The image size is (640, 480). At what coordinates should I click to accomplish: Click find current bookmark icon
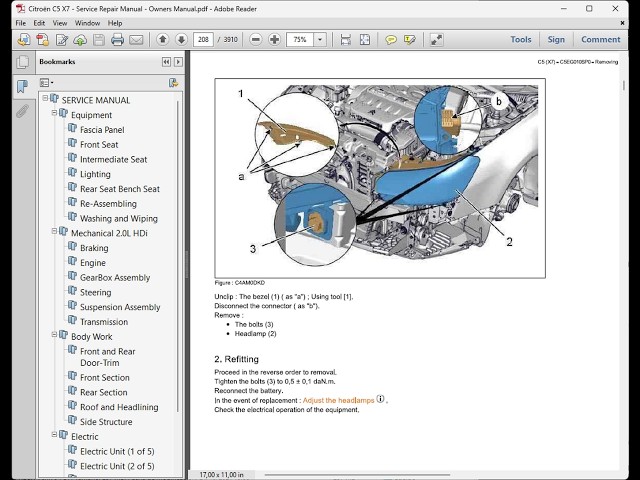[173, 83]
